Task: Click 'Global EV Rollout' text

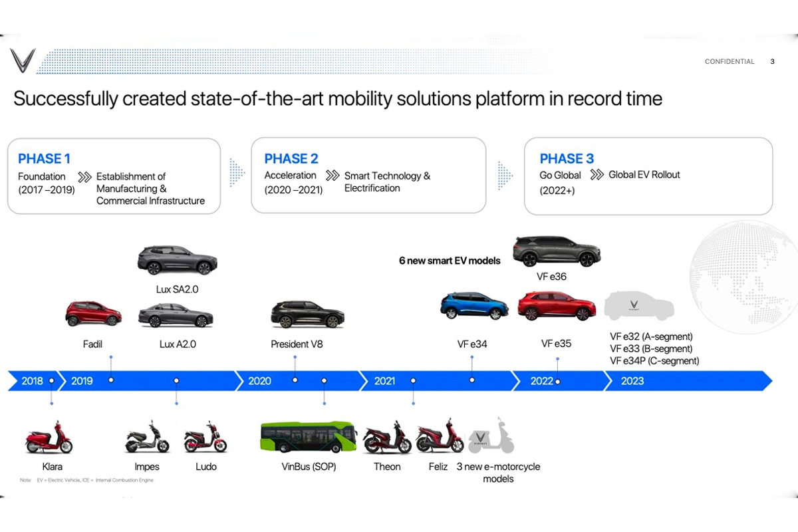Action: [x=644, y=175]
